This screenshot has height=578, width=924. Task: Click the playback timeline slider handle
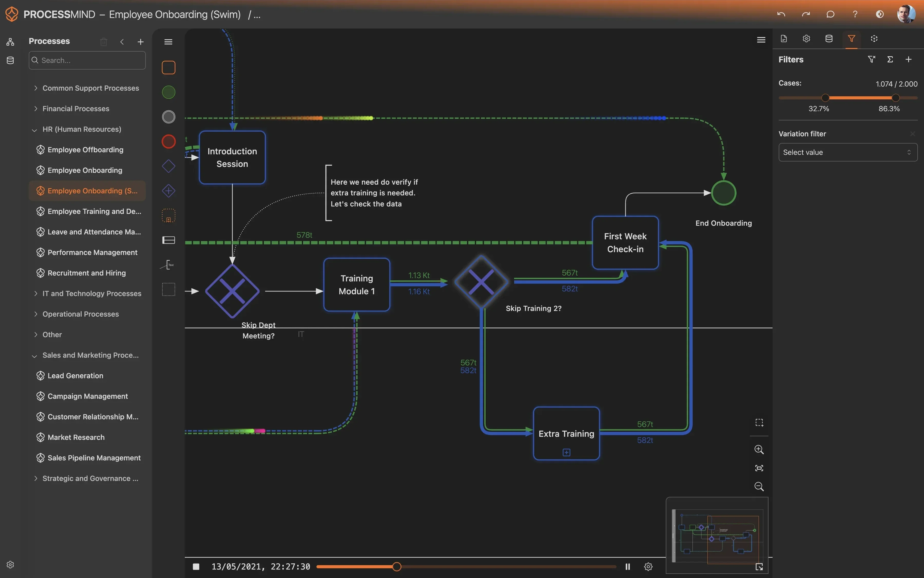(397, 566)
